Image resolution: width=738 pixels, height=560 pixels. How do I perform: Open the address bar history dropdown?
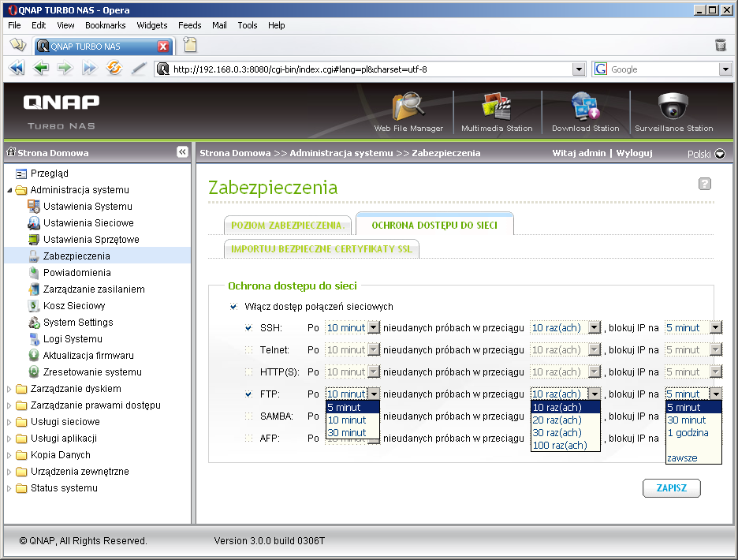coord(580,69)
